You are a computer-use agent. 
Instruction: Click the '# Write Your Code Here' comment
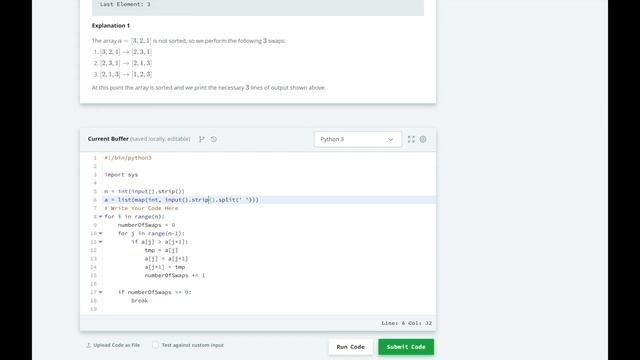point(141,208)
